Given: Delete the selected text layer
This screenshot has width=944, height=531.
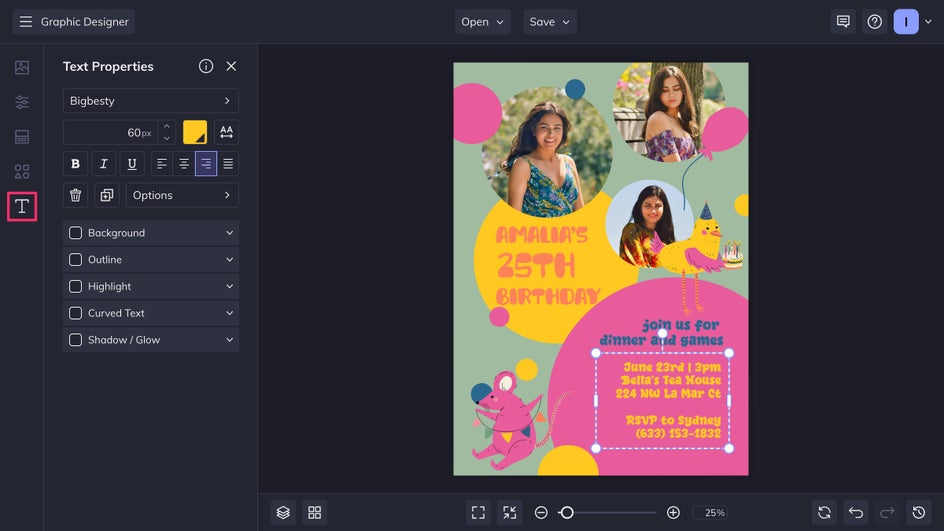Looking at the screenshot, I should click(75, 195).
